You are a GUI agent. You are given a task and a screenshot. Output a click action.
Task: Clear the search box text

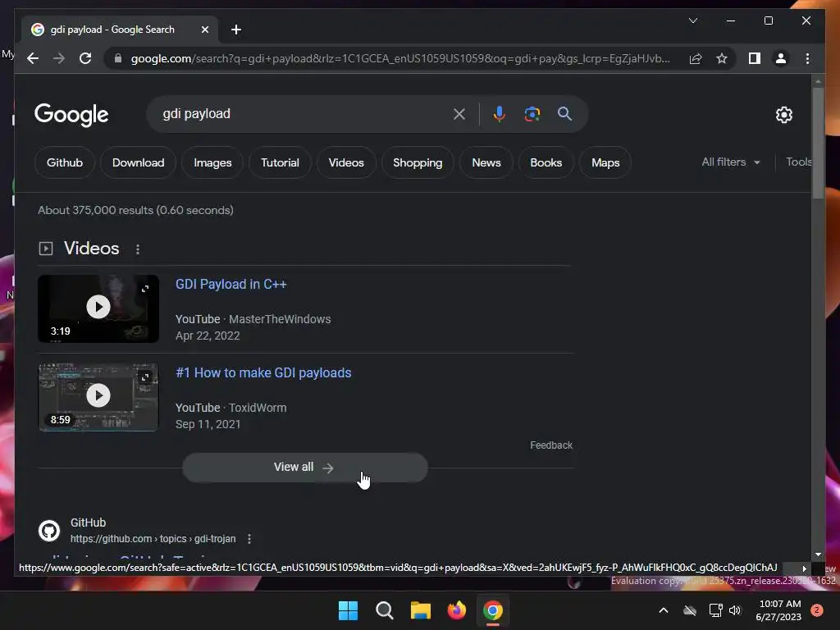(459, 113)
